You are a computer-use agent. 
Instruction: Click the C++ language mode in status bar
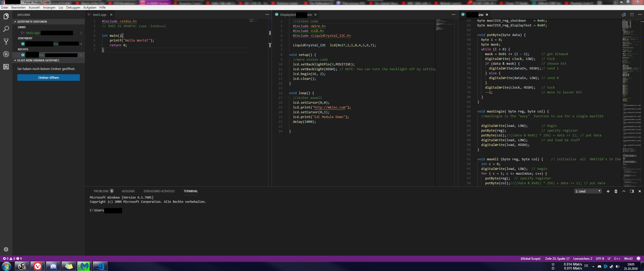(617, 258)
